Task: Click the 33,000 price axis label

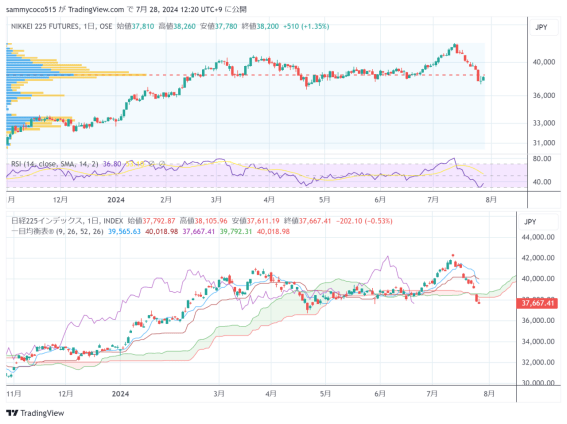Action: [x=543, y=123]
